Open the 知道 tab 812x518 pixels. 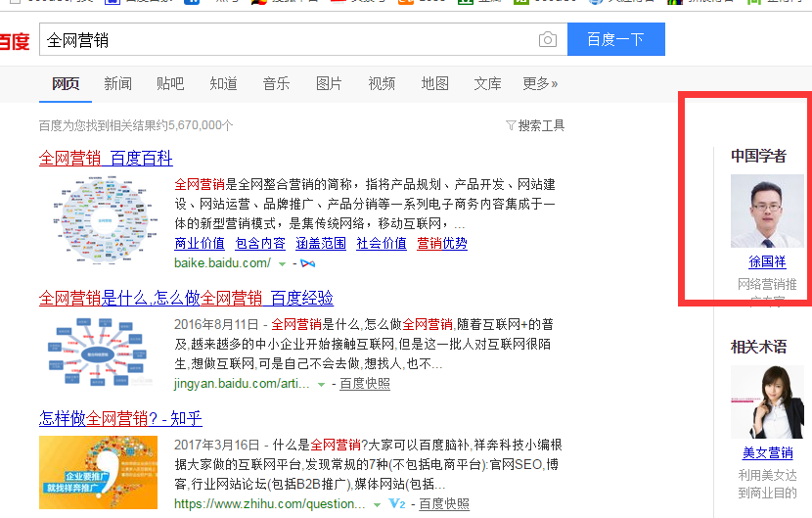coord(223,83)
